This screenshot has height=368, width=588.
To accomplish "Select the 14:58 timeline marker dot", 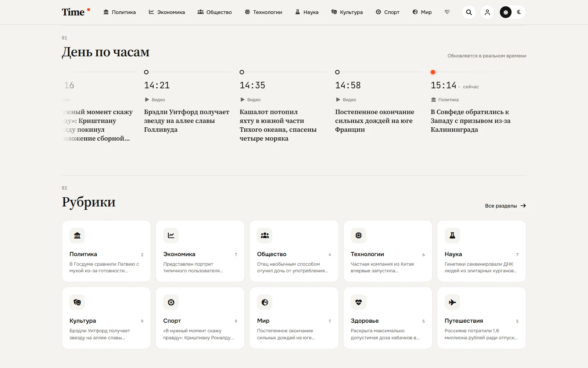I will click(337, 72).
